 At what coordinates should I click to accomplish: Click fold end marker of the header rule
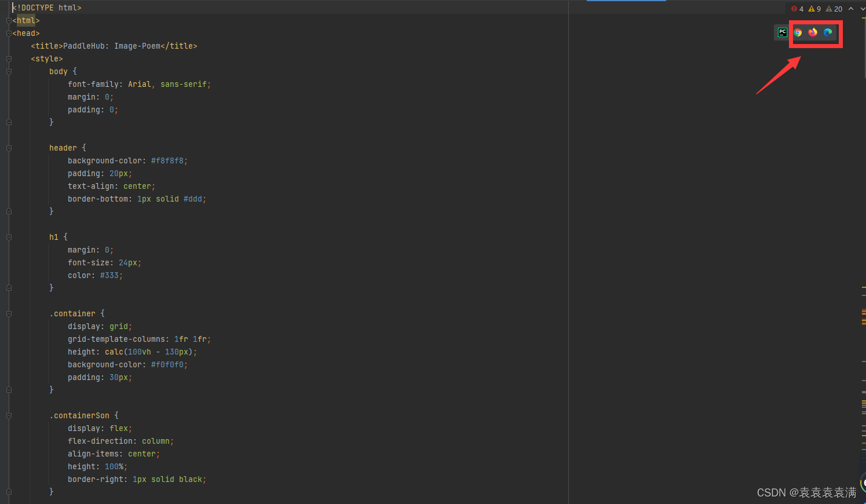(x=9, y=211)
